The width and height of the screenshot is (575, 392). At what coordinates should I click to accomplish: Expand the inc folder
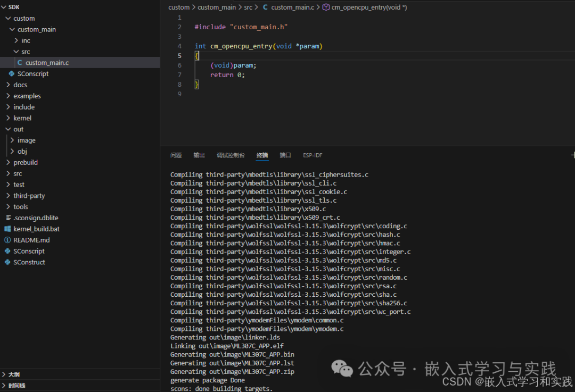(16, 41)
